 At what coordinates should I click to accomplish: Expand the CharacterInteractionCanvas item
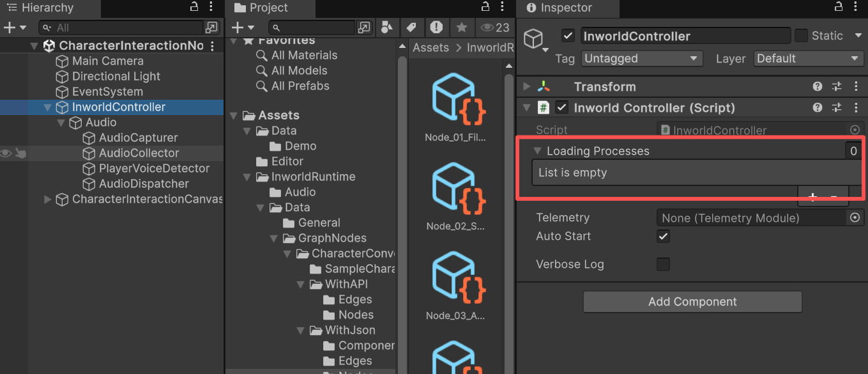[x=47, y=199]
